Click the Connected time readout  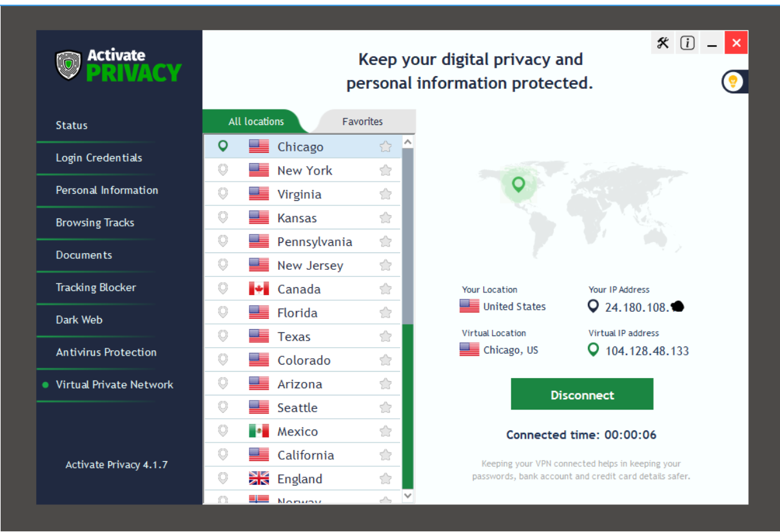point(581,435)
